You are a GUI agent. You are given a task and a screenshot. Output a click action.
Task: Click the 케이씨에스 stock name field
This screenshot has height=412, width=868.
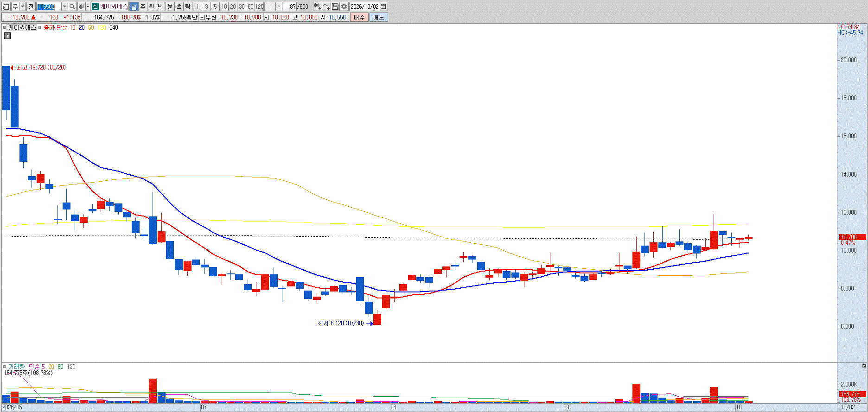tap(114, 6)
